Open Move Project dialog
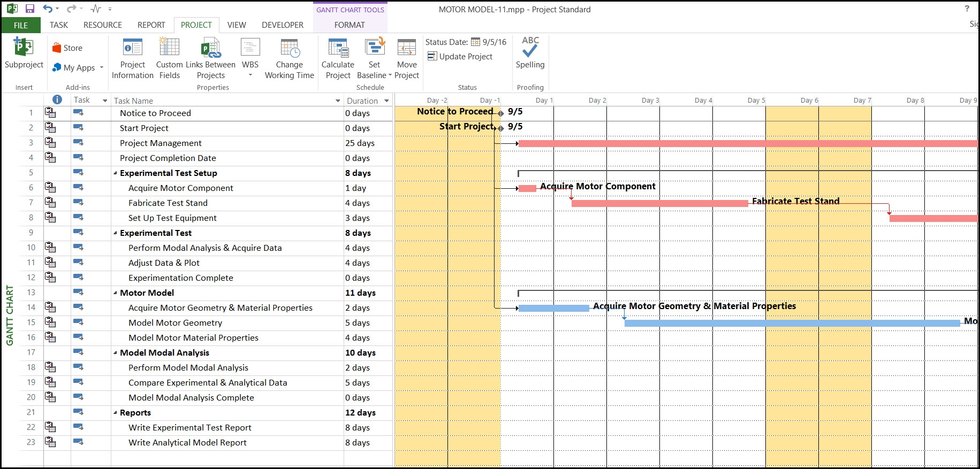Image resolution: width=980 pixels, height=469 pixels. 407,59
